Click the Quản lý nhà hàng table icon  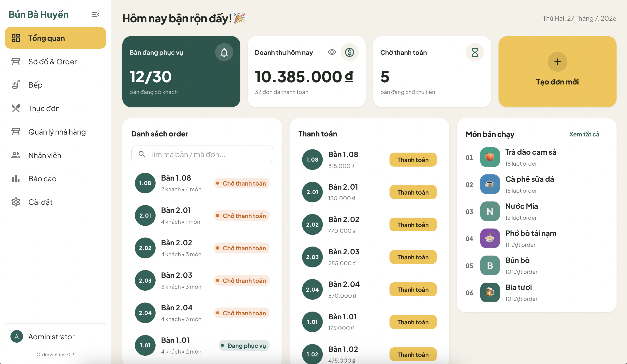(x=16, y=132)
